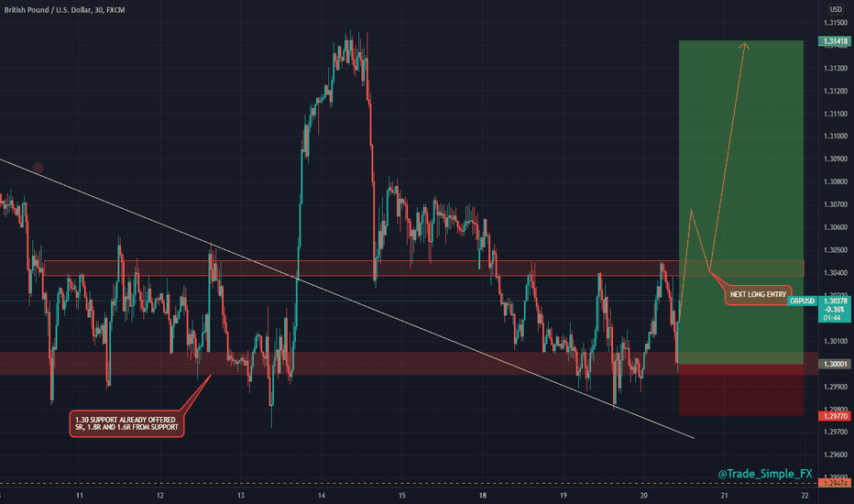Click date 18 on the time axis
Image resolution: width=854 pixels, height=504 pixels.
pyautogui.click(x=483, y=495)
